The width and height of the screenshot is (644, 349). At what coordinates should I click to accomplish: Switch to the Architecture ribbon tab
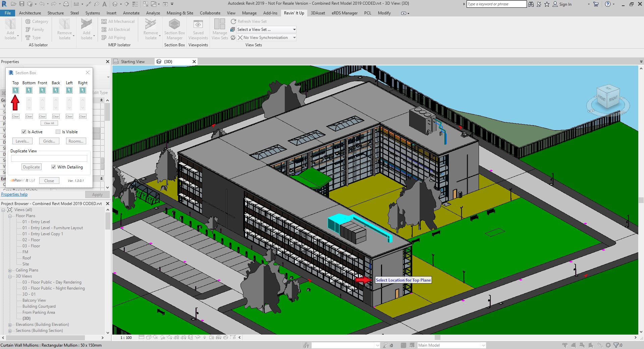click(30, 13)
